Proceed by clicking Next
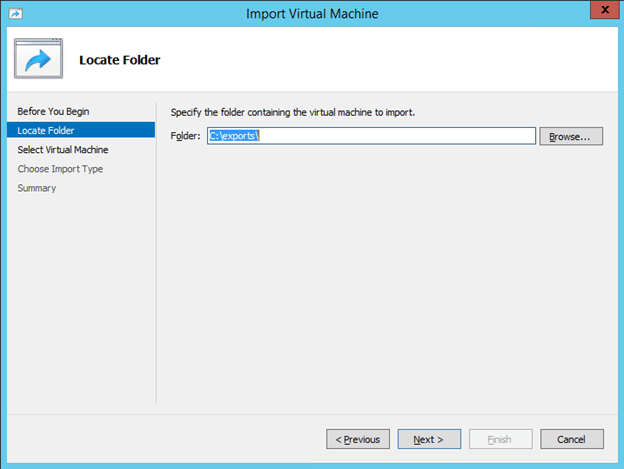Screen dimensions: 624x469 [428, 439]
